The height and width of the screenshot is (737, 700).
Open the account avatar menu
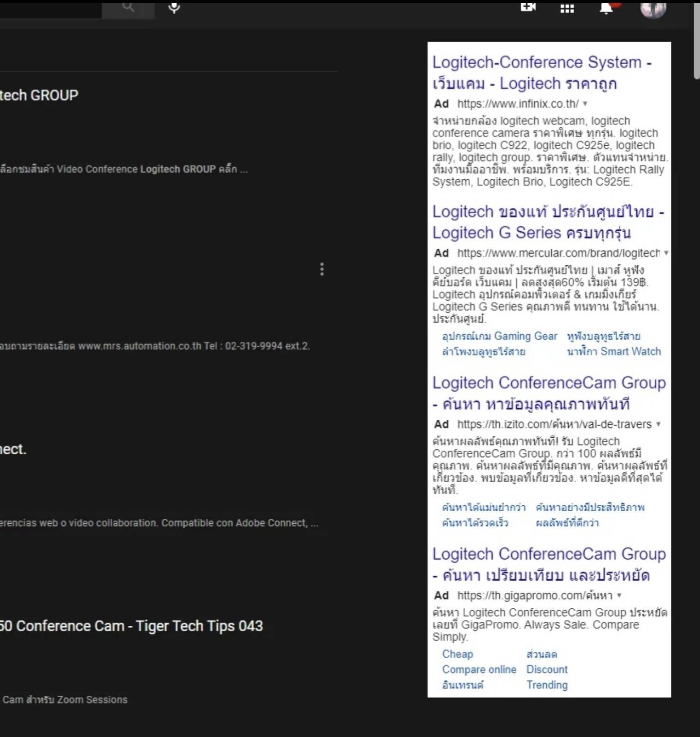click(x=653, y=9)
